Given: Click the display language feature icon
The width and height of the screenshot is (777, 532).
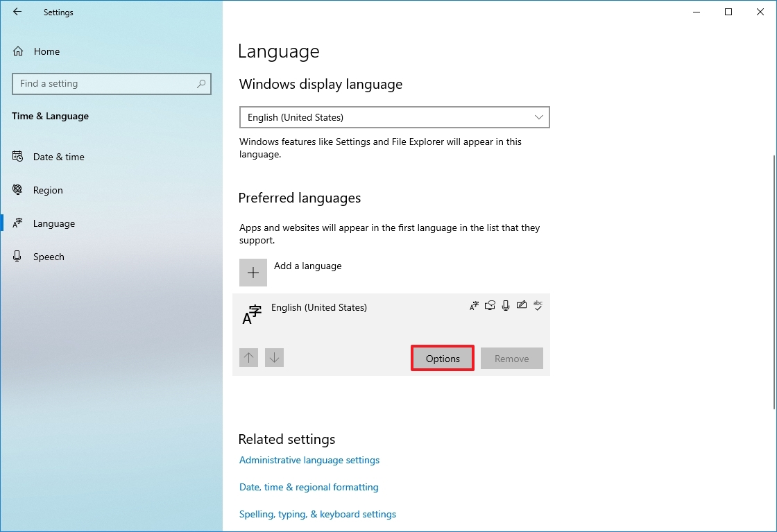Looking at the screenshot, I should click(x=475, y=306).
